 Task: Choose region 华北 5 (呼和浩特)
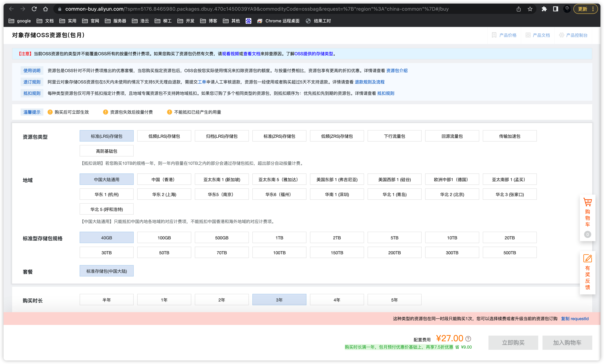tap(106, 209)
